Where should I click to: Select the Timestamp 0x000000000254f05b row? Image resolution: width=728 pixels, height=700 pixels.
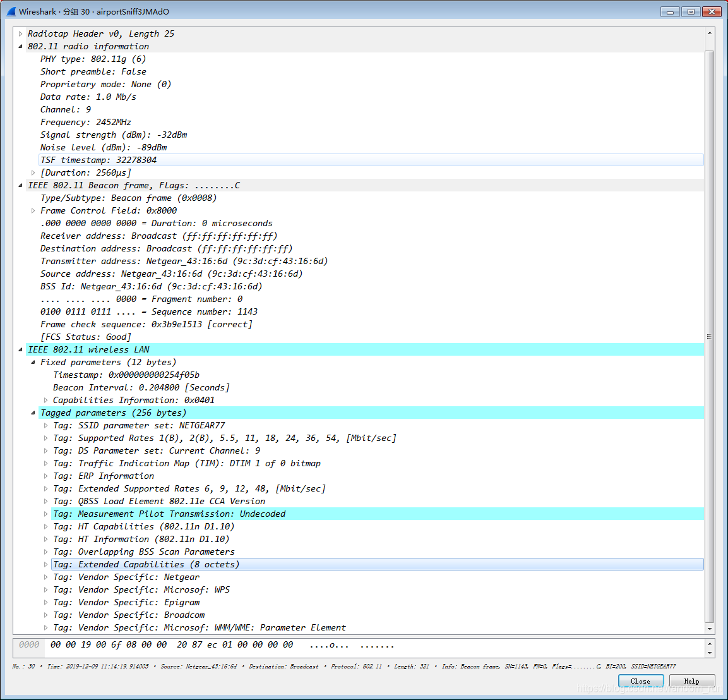(x=378, y=375)
